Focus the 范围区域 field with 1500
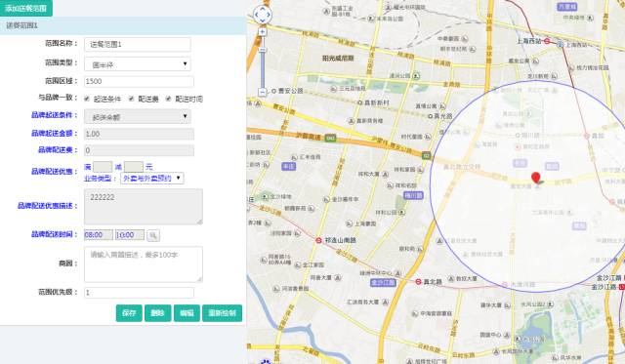This screenshot has width=625, height=364. [139, 81]
